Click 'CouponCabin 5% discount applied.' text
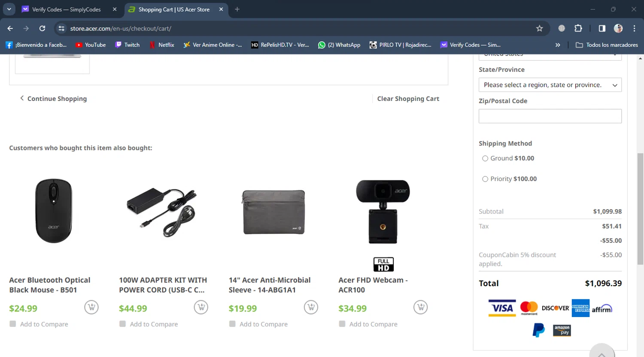 pos(517,259)
